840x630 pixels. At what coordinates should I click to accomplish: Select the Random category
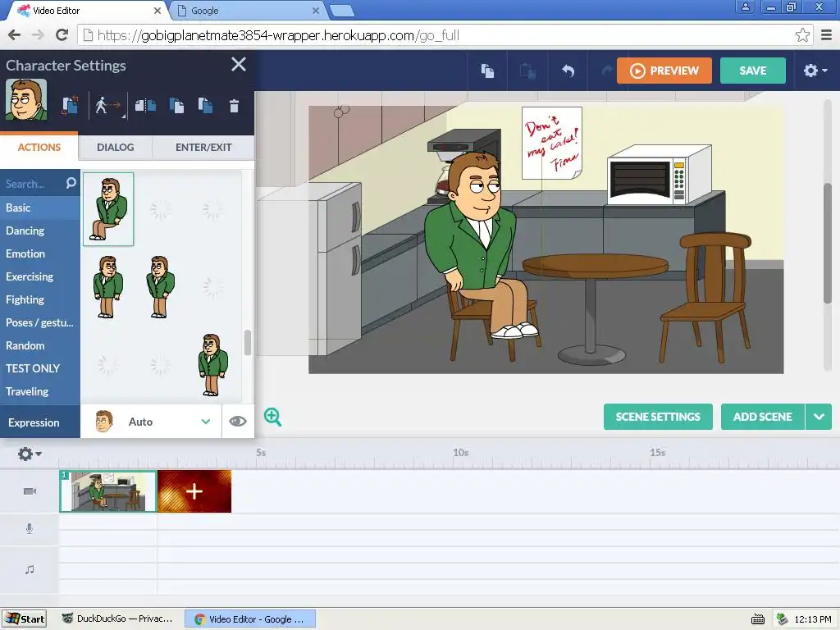tap(40, 345)
